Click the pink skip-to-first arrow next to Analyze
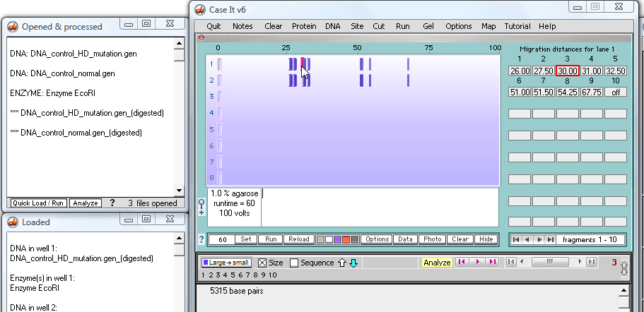This screenshot has height=312, width=644. point(462,262)
